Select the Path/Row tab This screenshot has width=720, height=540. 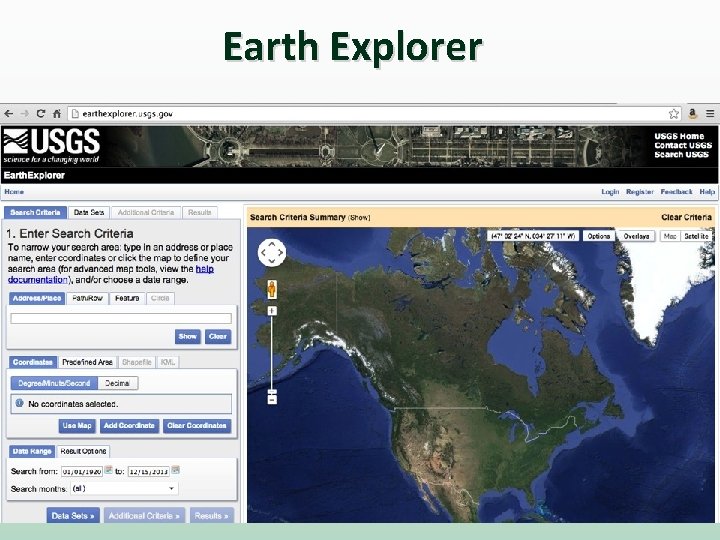pos(87,298)
